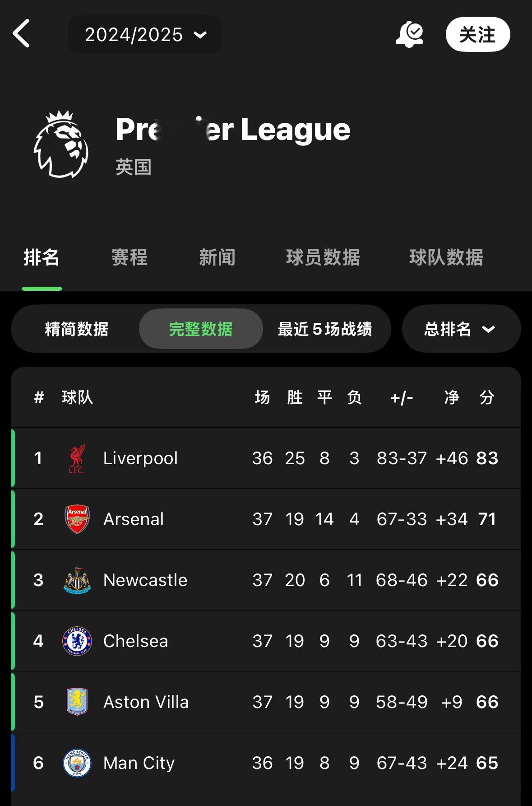Open the 球员数据 tab
Image resolution: width=532 pixels, height=806 pixels.
point(323,257)
